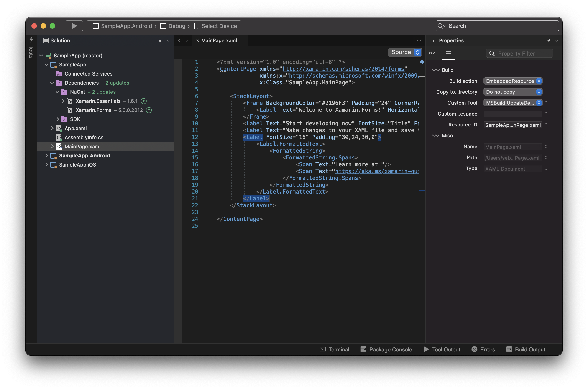Pin the Solution panel

point(160,41)
